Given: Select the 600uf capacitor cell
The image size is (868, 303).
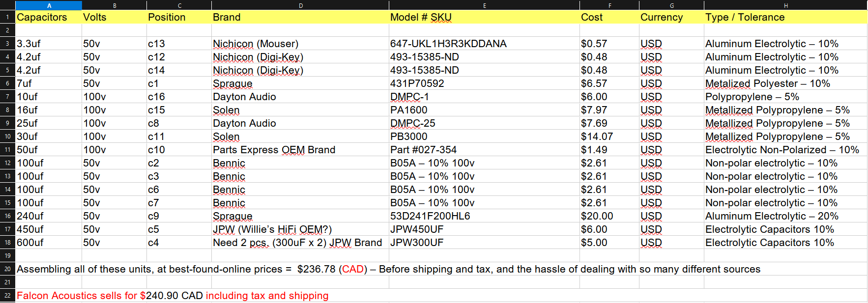Looking at the screenshot, I should click(49, 243).
